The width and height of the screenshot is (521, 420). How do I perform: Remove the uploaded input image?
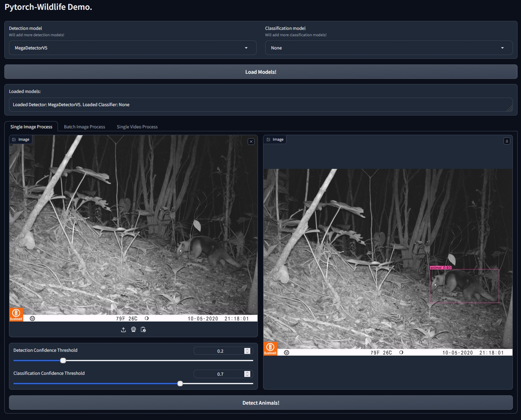coord(251,142)
